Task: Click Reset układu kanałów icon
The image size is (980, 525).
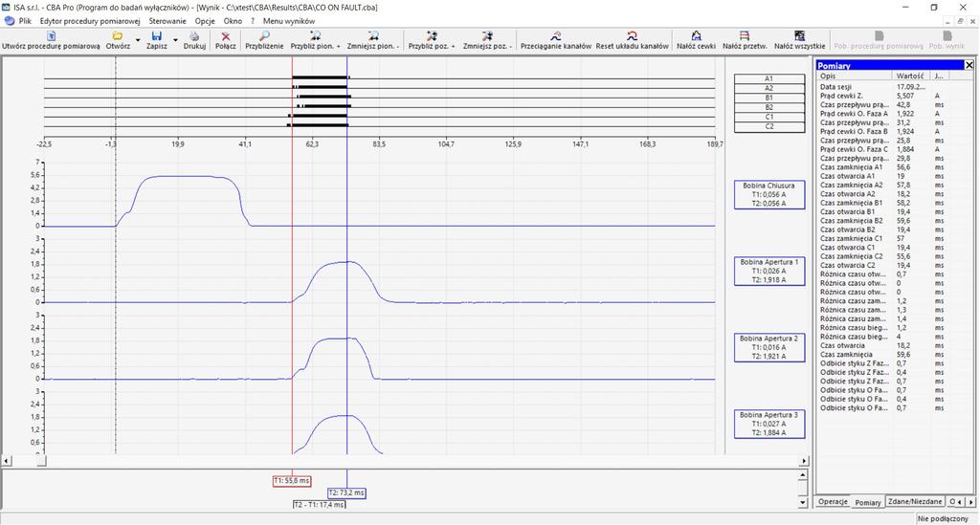Action: (632, 36)
